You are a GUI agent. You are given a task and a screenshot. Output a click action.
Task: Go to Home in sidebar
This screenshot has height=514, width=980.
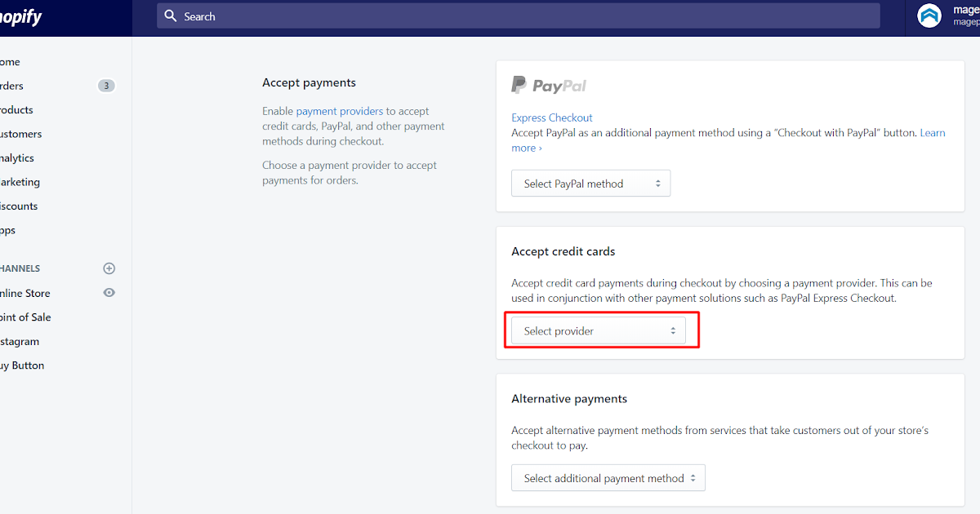(x=10, y=62)
